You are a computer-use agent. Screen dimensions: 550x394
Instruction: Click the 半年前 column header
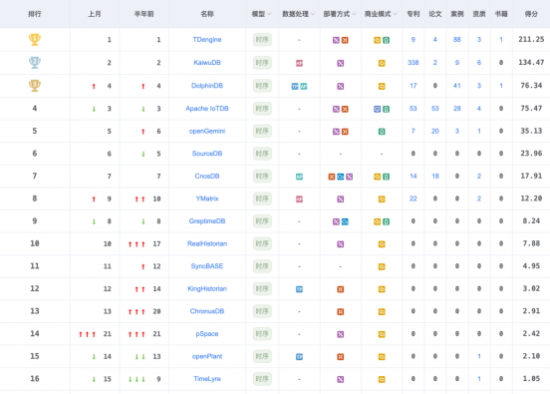point(144,14)
